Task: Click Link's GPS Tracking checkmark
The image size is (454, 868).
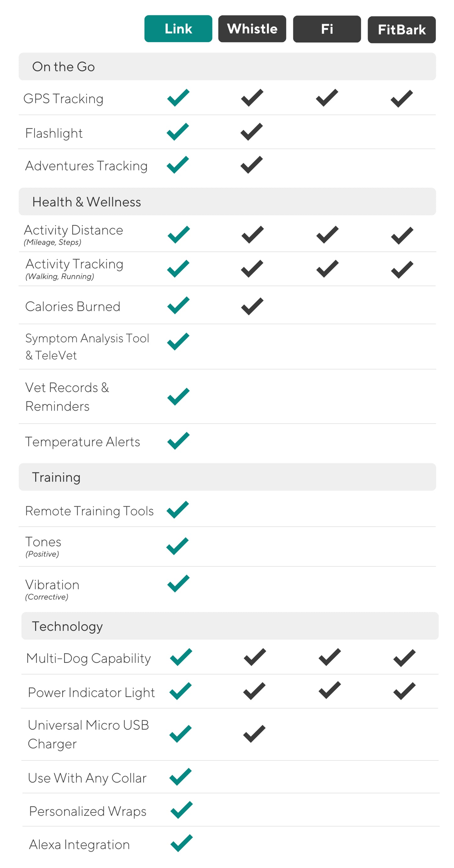Action: (178, 98)
